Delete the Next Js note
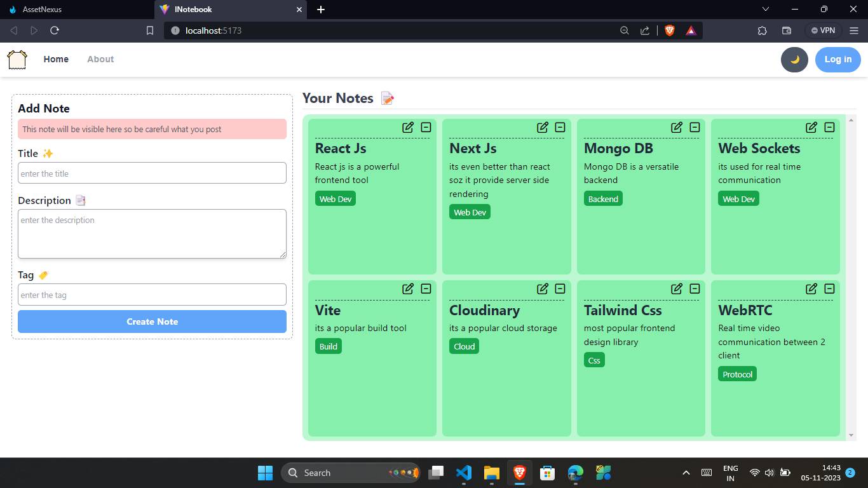868x488 pixels. coord(560,127)
